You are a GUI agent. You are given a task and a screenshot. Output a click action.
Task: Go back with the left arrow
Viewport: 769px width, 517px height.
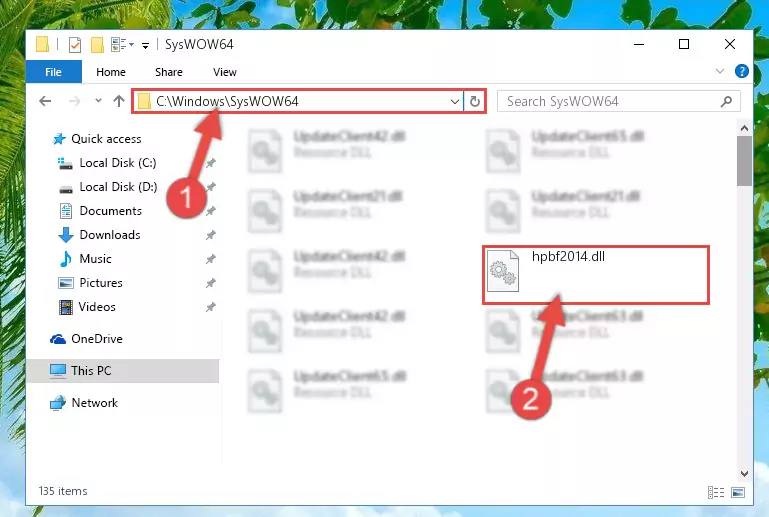pos(45,101)
